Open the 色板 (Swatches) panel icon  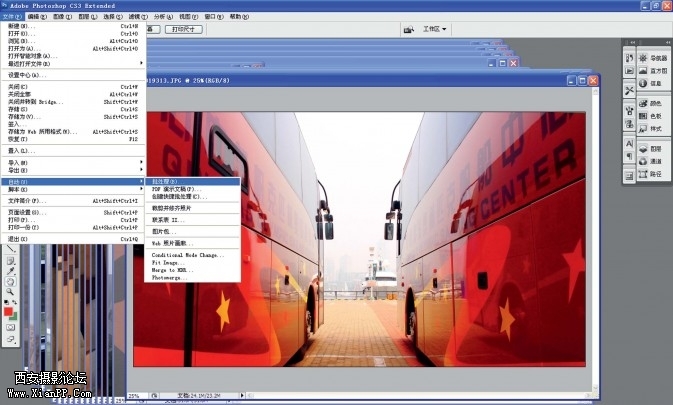[x=651, y=116]
